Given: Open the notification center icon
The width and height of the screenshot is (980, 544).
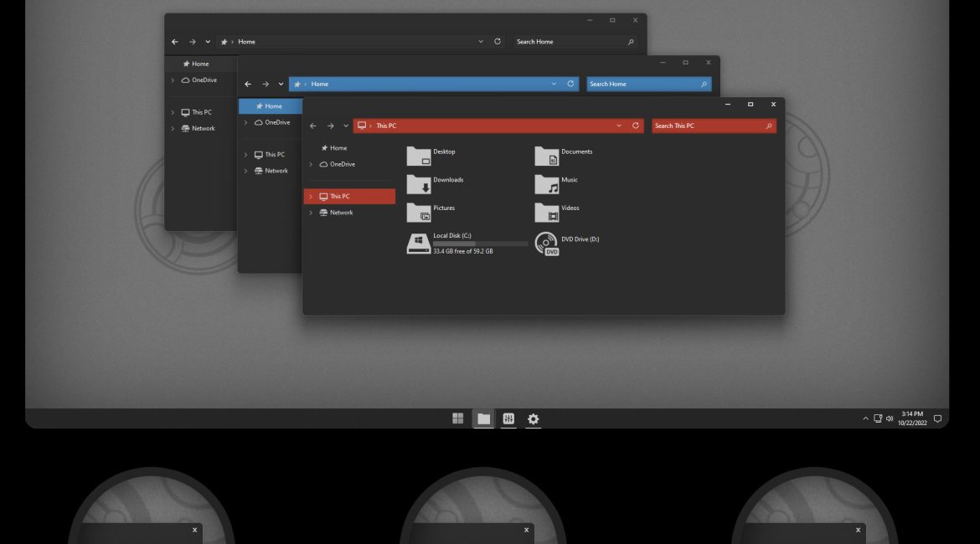Looking at the screenshot, I should (937, 418).
